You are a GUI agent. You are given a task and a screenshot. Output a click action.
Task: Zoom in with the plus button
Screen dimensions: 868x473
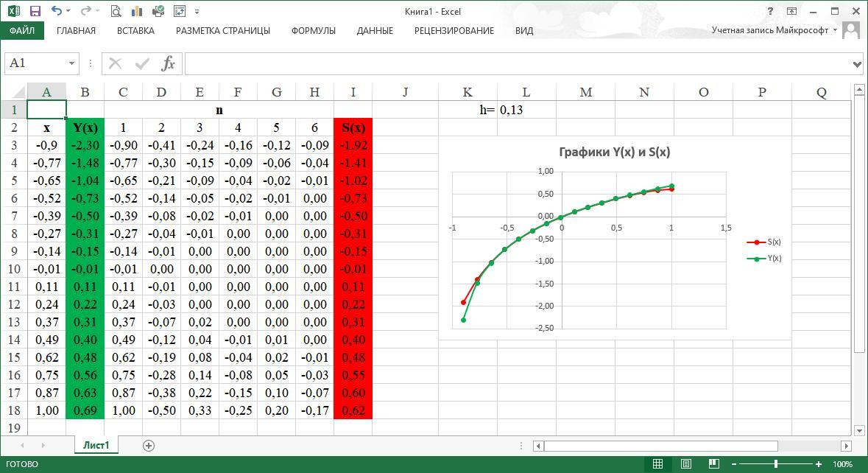click(x=819, y=464)
